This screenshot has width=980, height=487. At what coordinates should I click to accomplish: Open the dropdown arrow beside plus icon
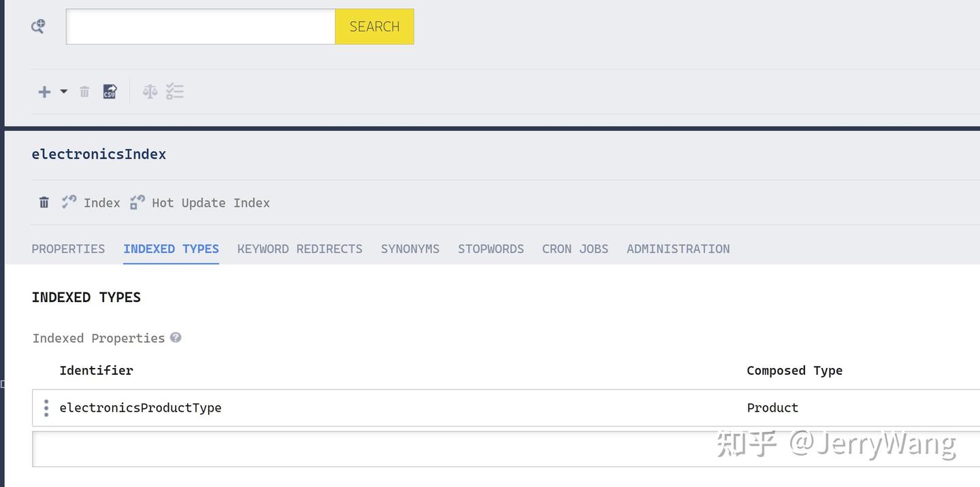tap(64, 91)
